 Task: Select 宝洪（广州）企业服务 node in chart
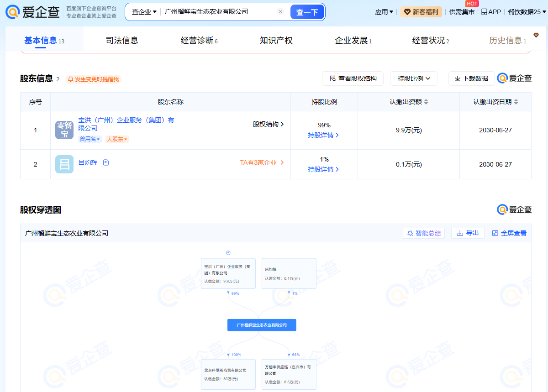[x=228, y=273]
